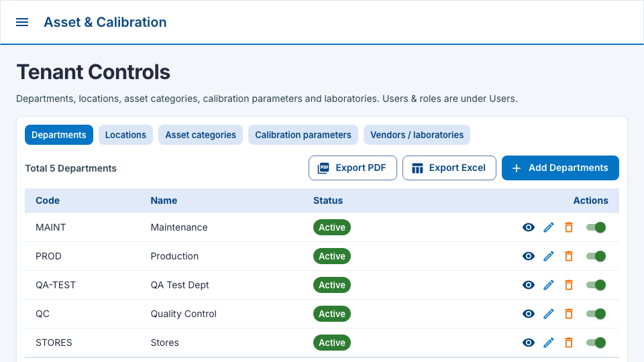Click the Name column header
Viewport: 644px width, 362px height.
coord(164,200)
